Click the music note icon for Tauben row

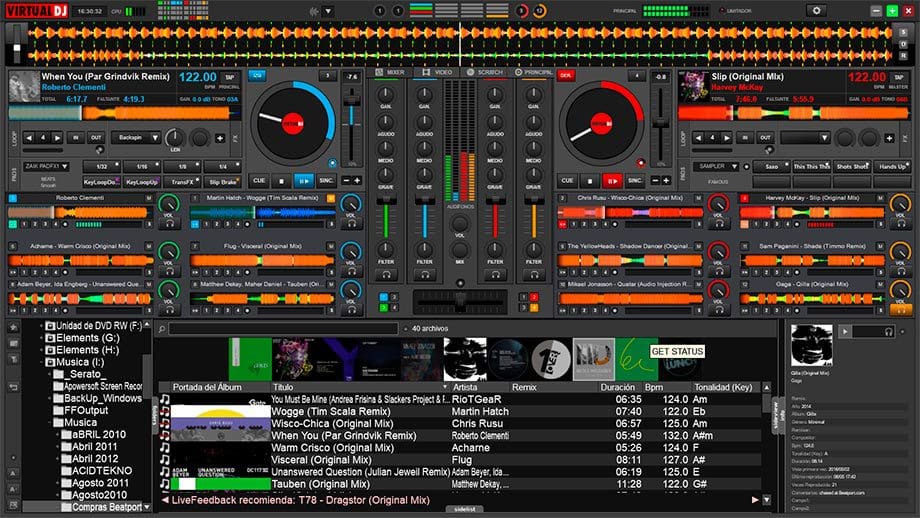(165, 484)
